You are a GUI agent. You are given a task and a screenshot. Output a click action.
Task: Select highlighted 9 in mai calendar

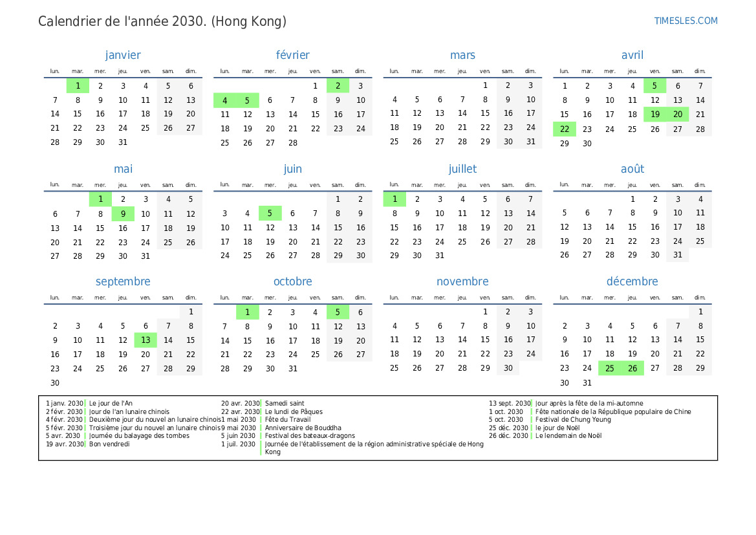click(123, 213)
